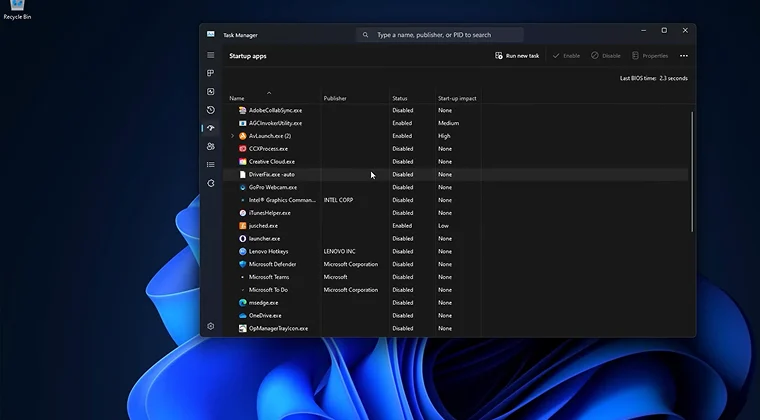Select the Intel Graphics Command row name
Viewport: 760px width, 420px height.
(x=282, y=200)
